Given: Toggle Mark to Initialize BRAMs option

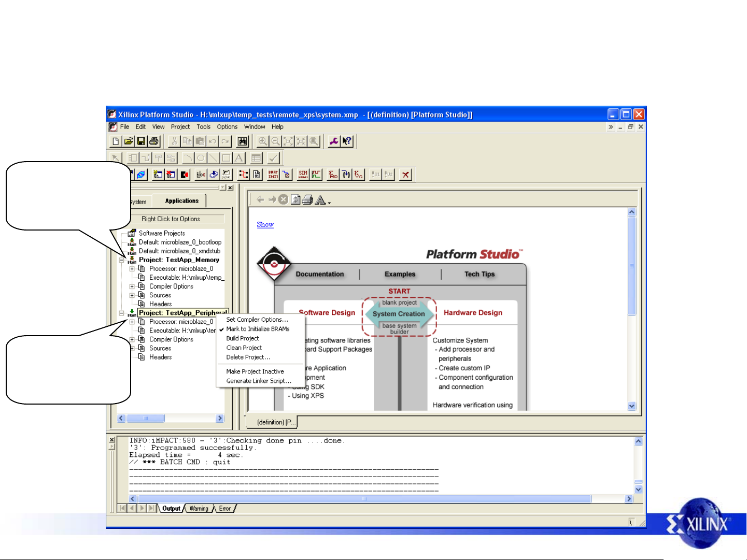Looking at the screenshot, I should [258, 329].
